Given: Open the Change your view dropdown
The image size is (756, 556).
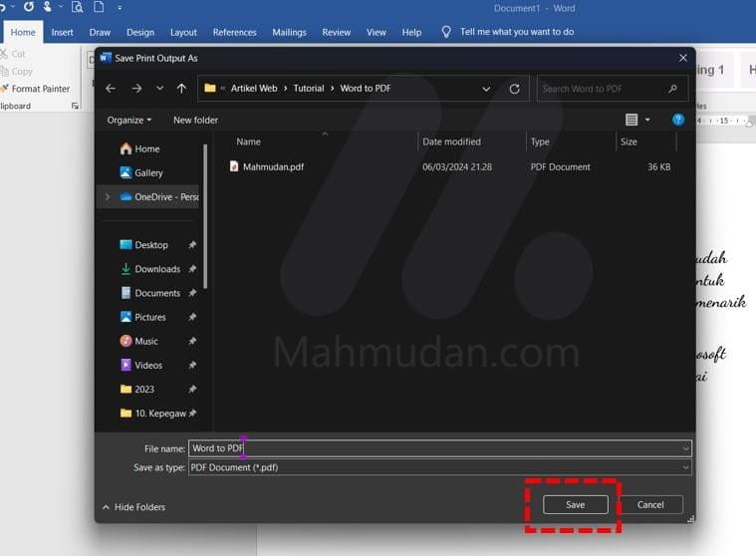Looking at the screenshot, I should (x=647, y=120).
